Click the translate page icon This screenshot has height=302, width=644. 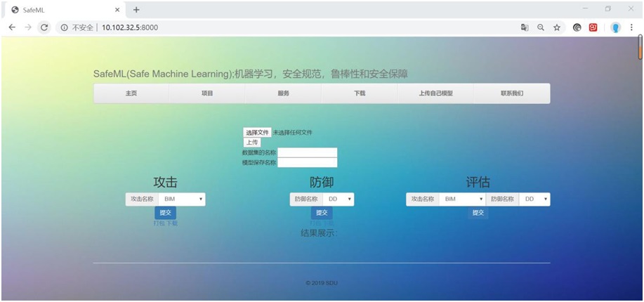click(524, 27)
